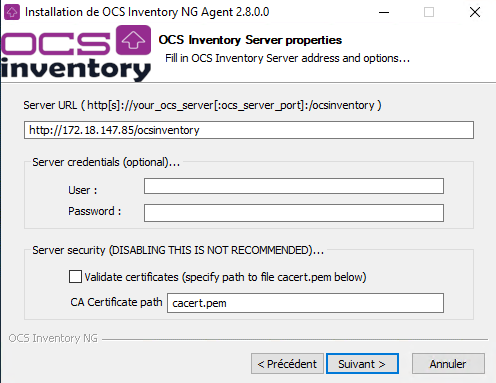
Task: Click the Server URL input field
Action: [x=249, y=130]
